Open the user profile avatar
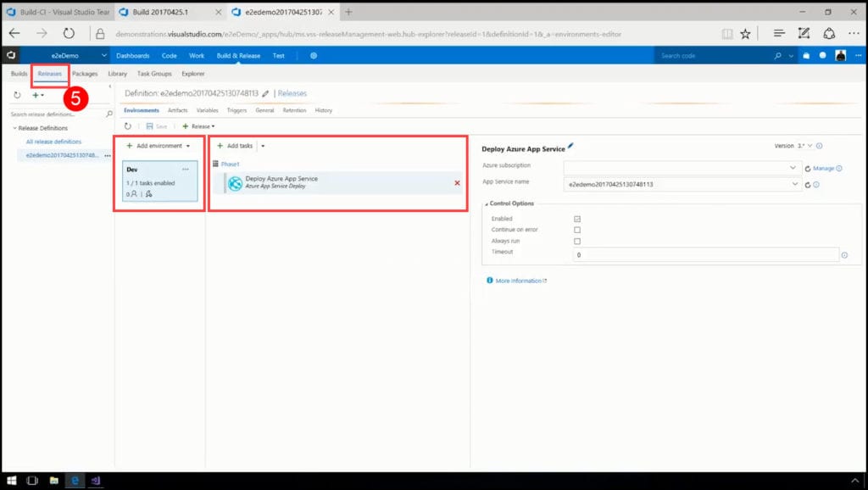The width and height of the screenshot is (868, 490). point(840,55)
